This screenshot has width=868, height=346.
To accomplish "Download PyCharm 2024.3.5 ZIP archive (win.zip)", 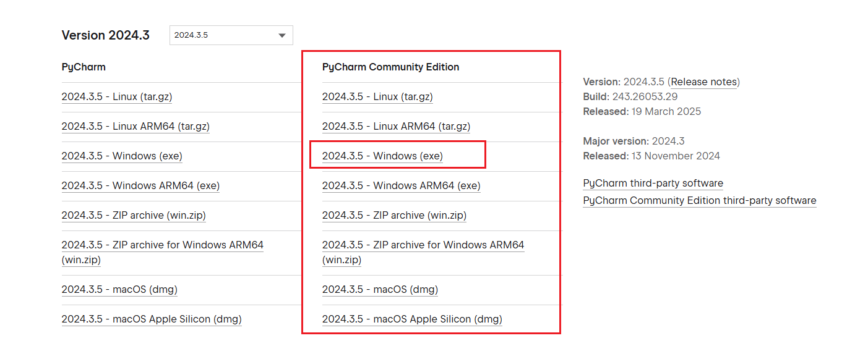I will [x=134, y=216].
